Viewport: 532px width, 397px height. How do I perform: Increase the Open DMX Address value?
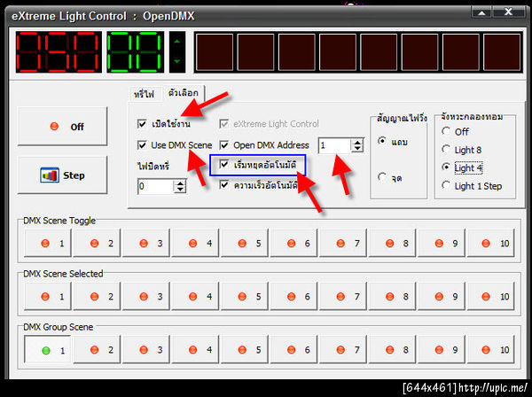[x=357, y=142]
